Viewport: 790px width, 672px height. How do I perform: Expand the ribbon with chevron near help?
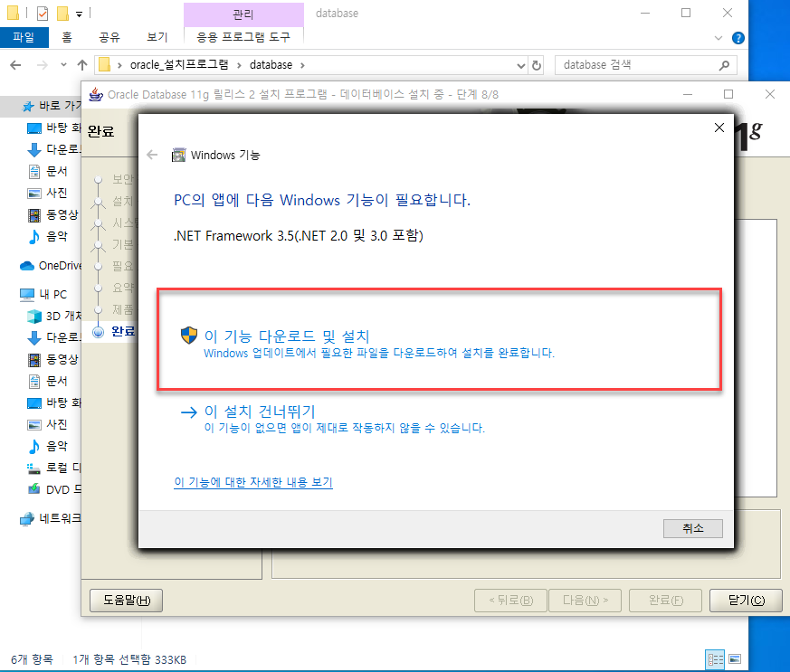click(x=719, y=38)
